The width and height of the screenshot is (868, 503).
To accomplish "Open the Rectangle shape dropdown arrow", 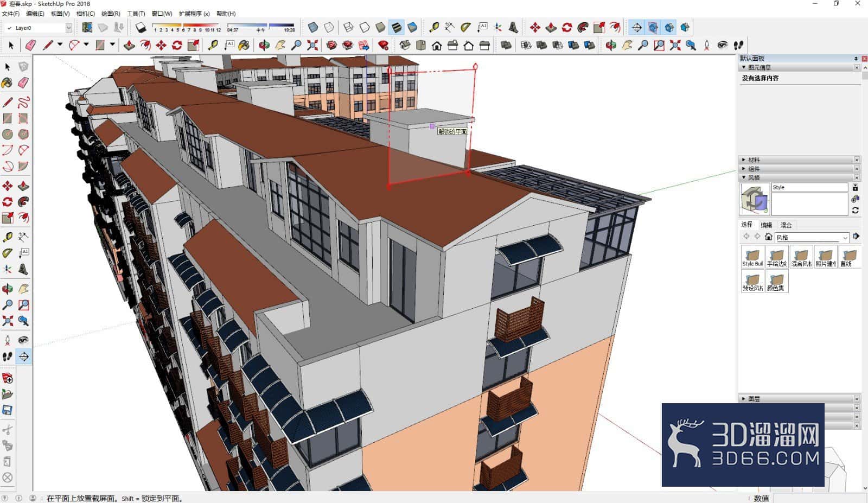I will click(112, 45).
